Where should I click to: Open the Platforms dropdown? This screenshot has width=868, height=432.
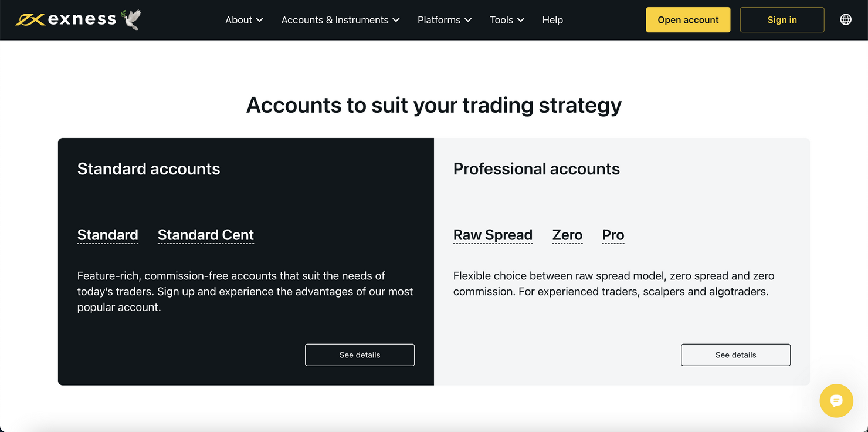pos(439,19)
